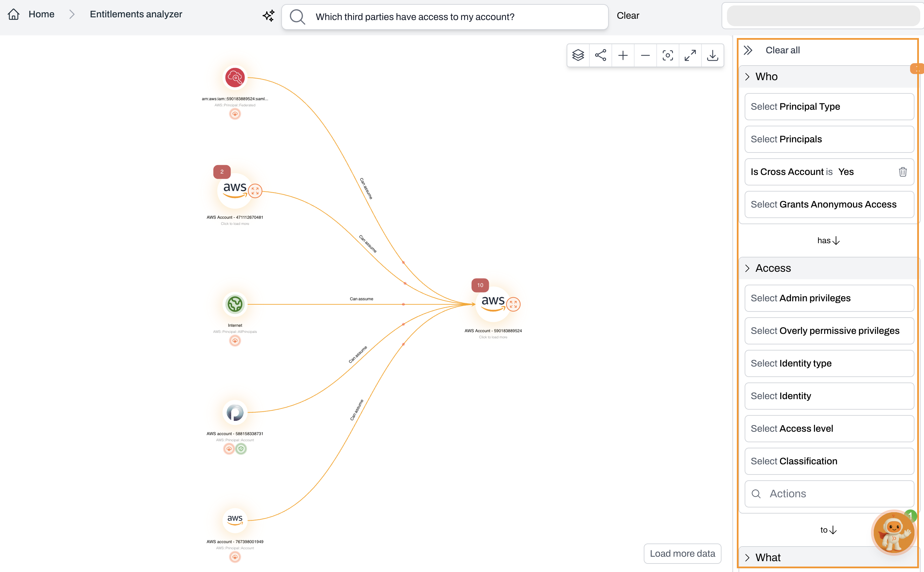Select the Internet principal node
The image size is (924, 572).
pyautogui.click(x=235, y=304)
